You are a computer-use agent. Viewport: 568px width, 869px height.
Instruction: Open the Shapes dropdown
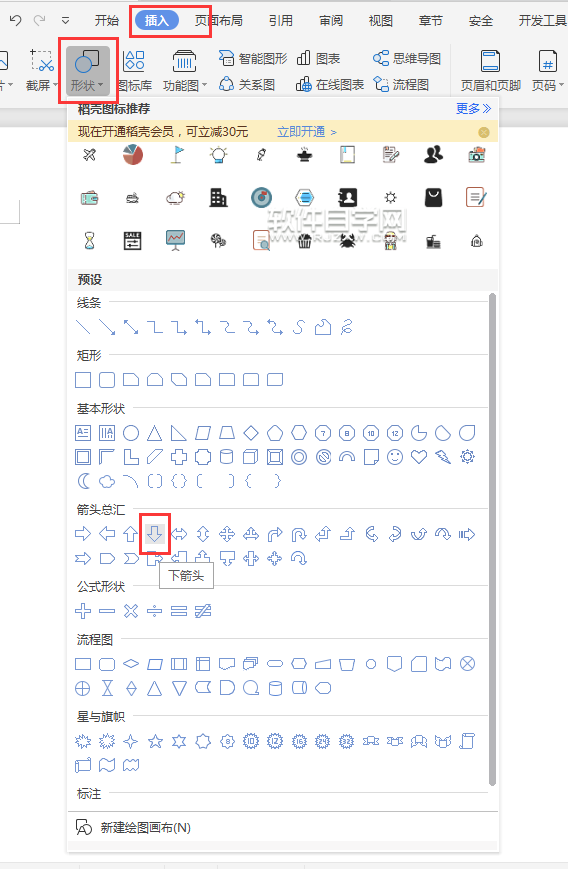point(88,71)
